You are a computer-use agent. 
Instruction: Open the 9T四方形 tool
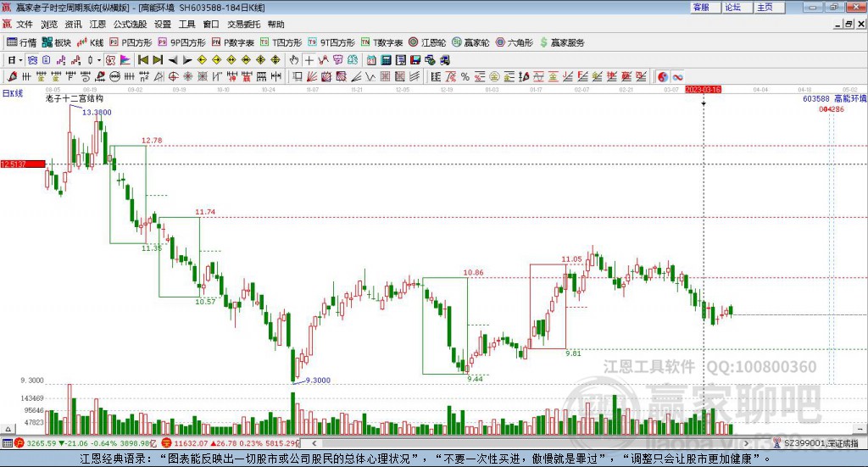(331, 42)
